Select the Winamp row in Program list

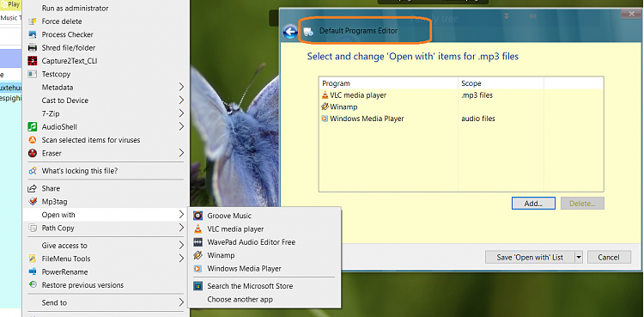[461, 107]
